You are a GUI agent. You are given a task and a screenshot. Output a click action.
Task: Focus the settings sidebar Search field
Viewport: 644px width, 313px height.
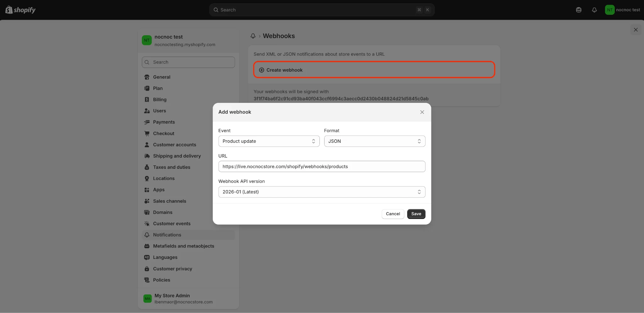pos(188,62)
